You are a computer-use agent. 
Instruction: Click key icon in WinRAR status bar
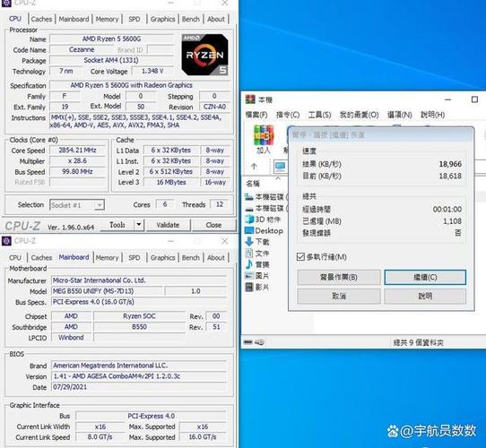point(260,342)
